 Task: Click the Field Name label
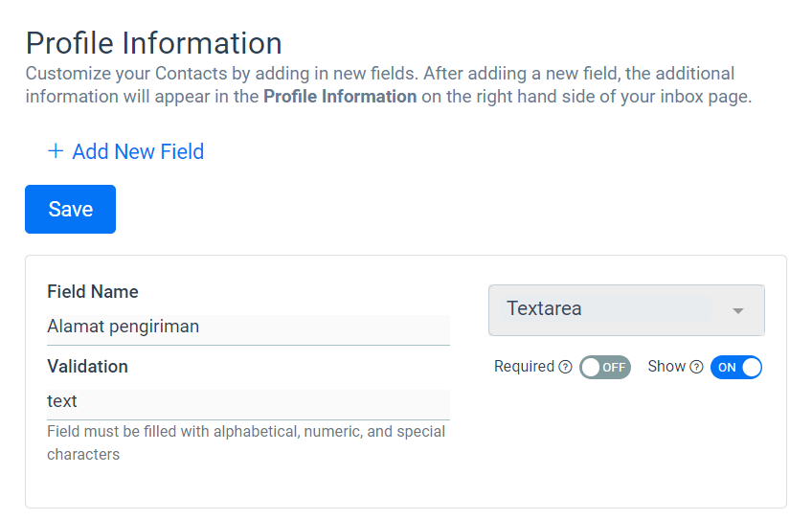[x=93, y=291]
